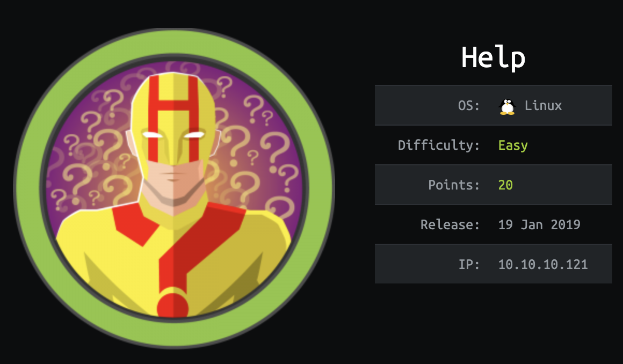The width and height of the screenshot is (623, 364).
Task: Click the points value 20
Action: coord(505,185)
